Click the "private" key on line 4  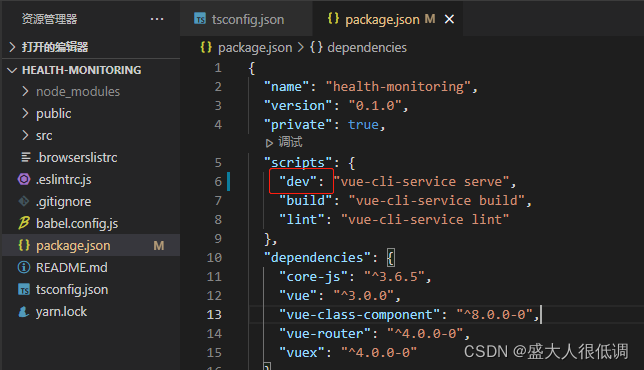[298, 124]
